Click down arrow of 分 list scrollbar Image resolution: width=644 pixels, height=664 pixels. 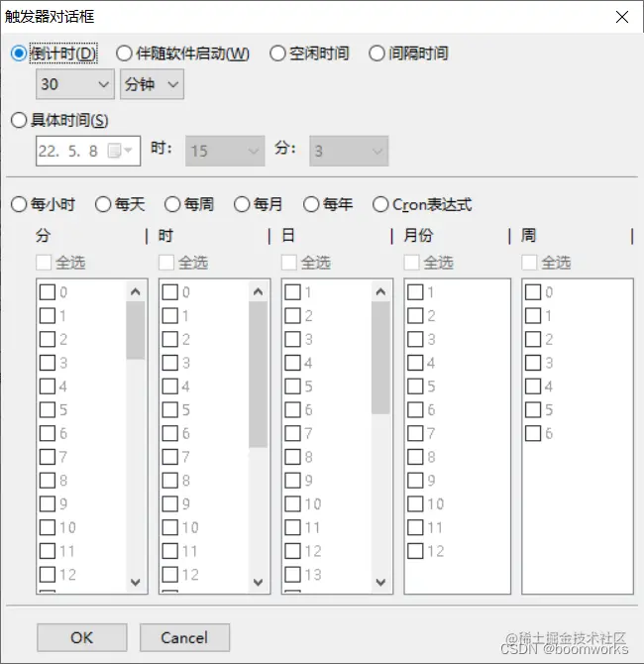pyautogui.click(x=136, y=582)
